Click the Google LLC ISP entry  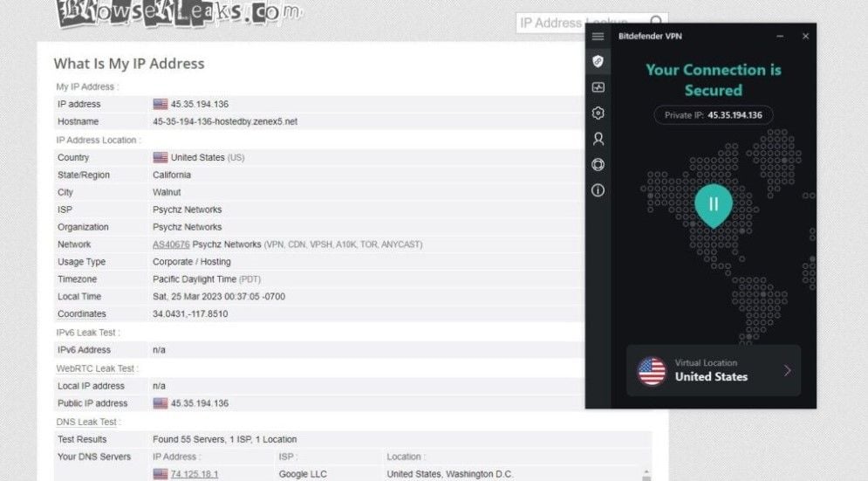[303, 474]
